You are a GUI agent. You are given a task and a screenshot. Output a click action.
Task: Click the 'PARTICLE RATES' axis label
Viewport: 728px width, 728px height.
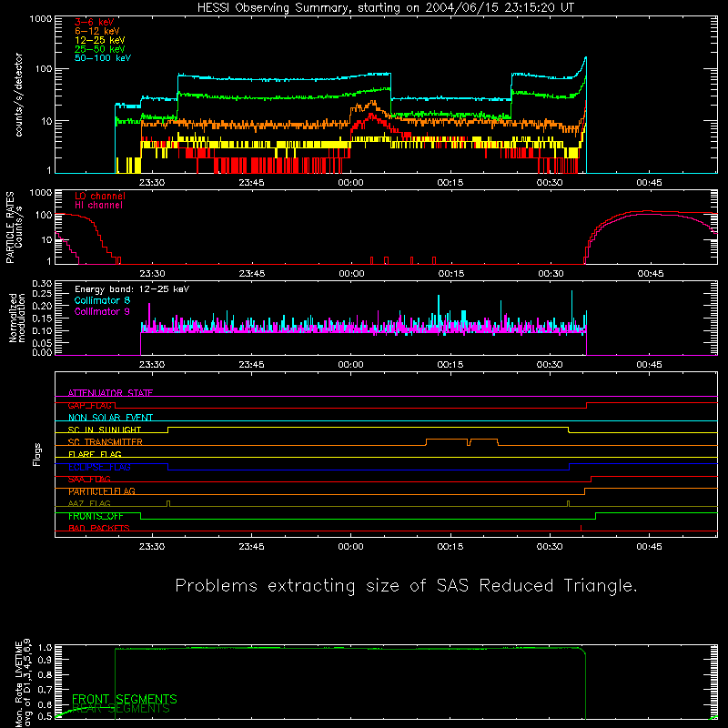pyautogui.click(x=10, y=227)
